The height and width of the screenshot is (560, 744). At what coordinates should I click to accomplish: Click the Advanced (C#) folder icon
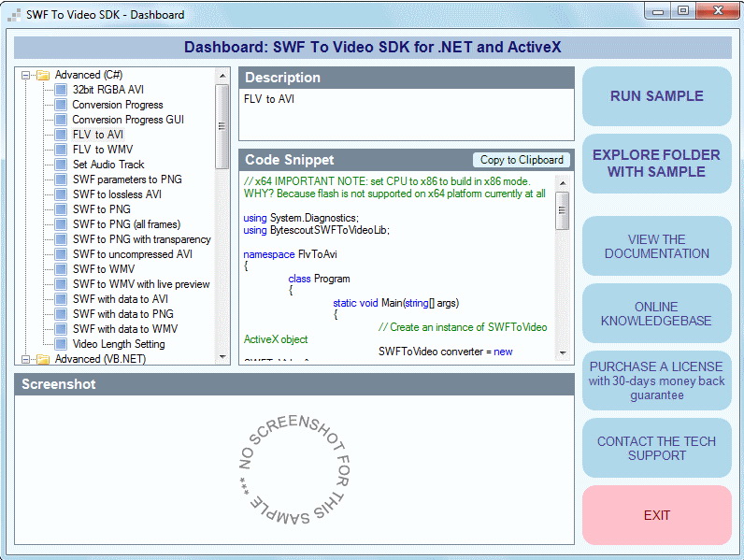pyautogui.click(x=43, y=75)
